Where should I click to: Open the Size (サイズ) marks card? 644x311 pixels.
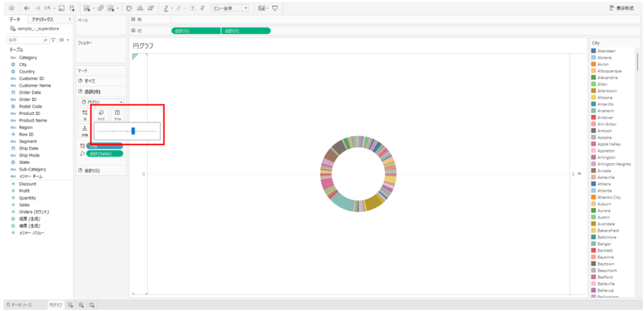(101, 114)
